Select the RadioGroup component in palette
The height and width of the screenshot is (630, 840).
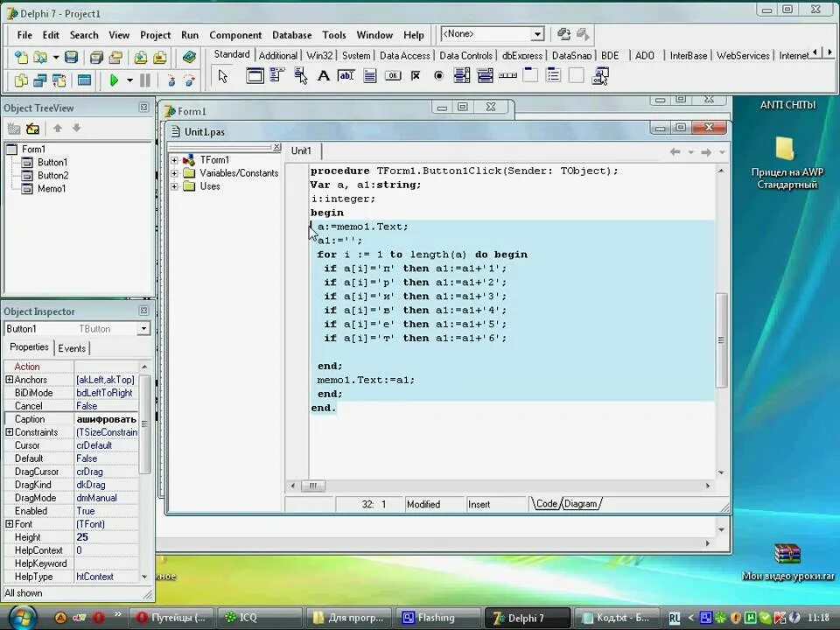553,75
